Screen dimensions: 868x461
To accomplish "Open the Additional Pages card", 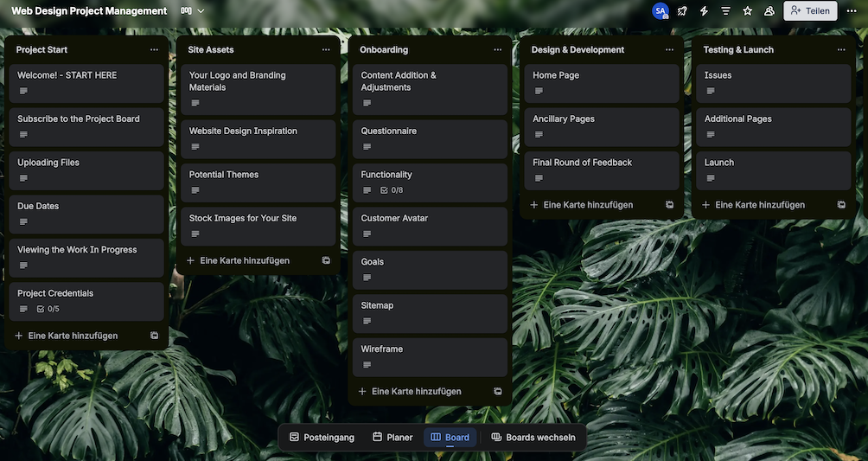I will tap(774, 127).
